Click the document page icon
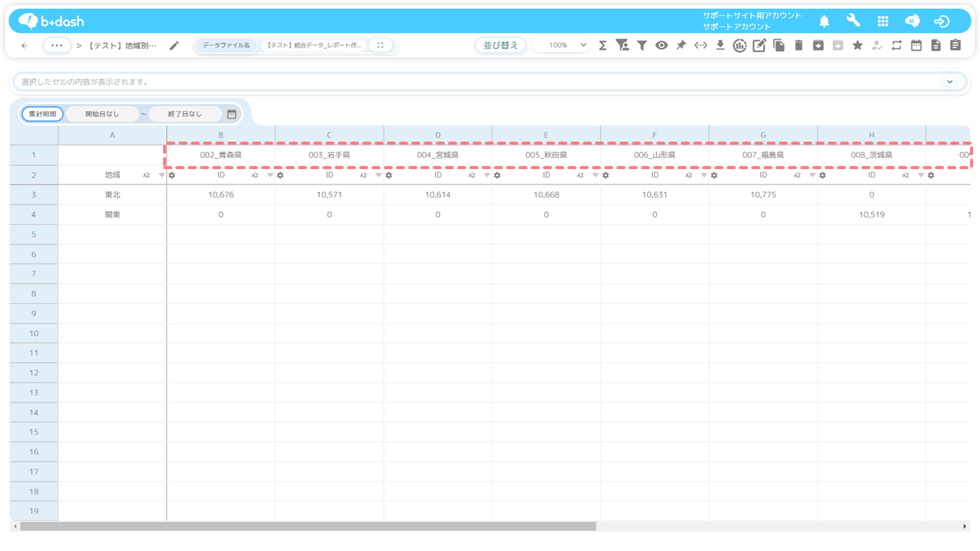The width and height of the screenshot is (980, 551). point(936,46)
